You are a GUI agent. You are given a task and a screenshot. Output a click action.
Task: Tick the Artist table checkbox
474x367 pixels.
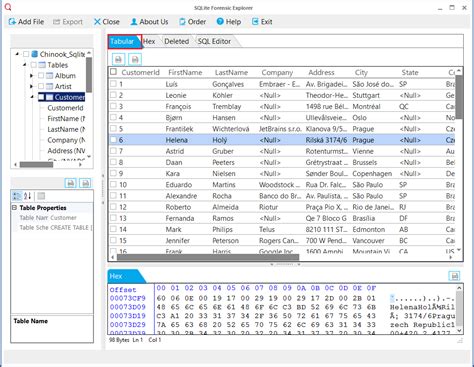(41, 86)
